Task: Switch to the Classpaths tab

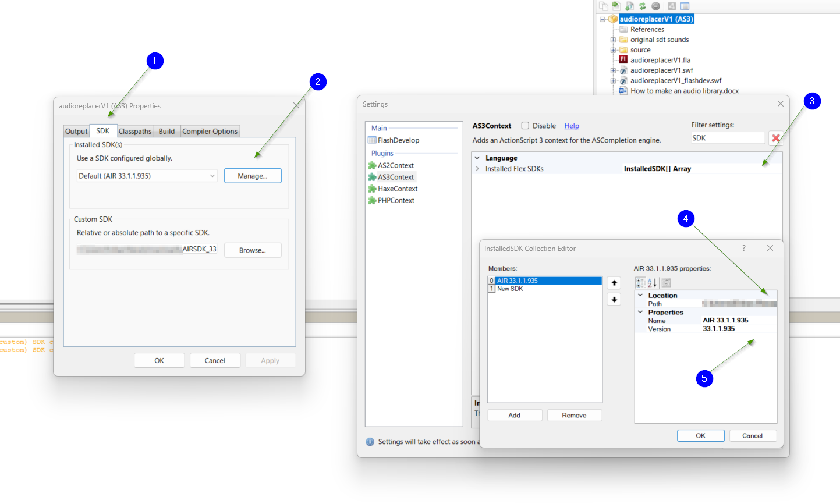Action: 135,132
